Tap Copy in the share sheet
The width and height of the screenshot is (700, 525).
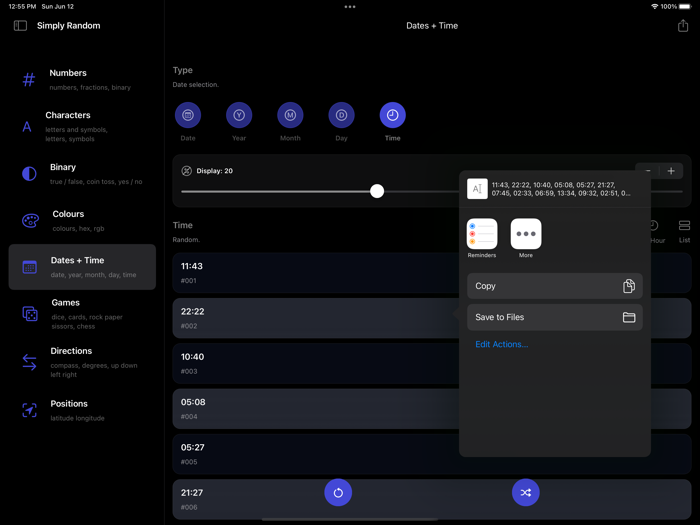tap(554, 286)
